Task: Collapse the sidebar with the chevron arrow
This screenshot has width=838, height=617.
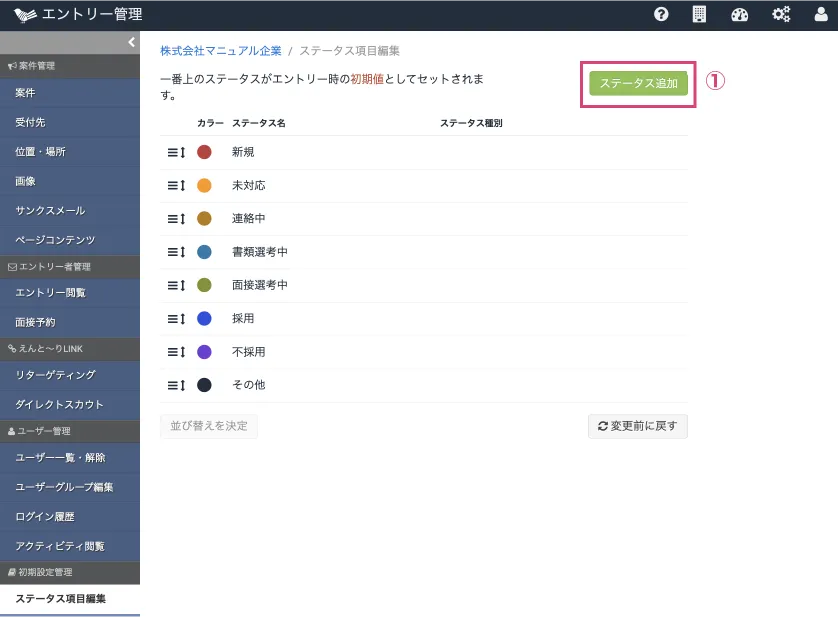Action: (x=131, y=42)
